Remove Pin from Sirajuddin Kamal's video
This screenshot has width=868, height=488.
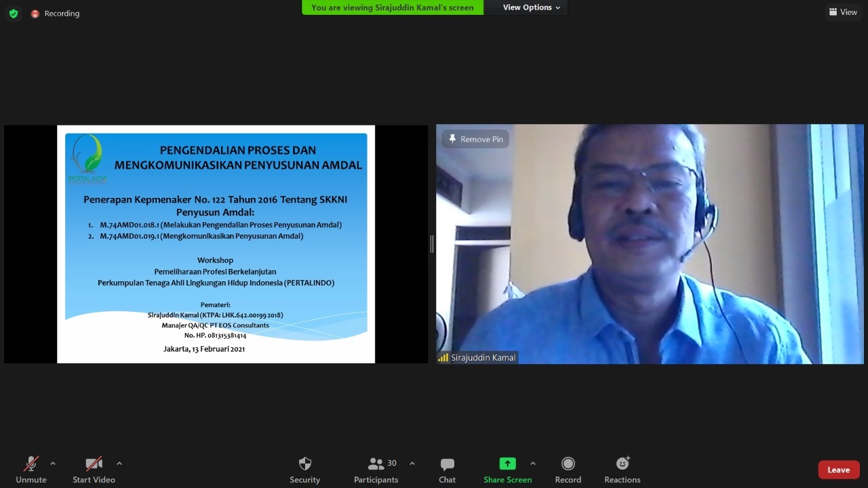[475, 139]
